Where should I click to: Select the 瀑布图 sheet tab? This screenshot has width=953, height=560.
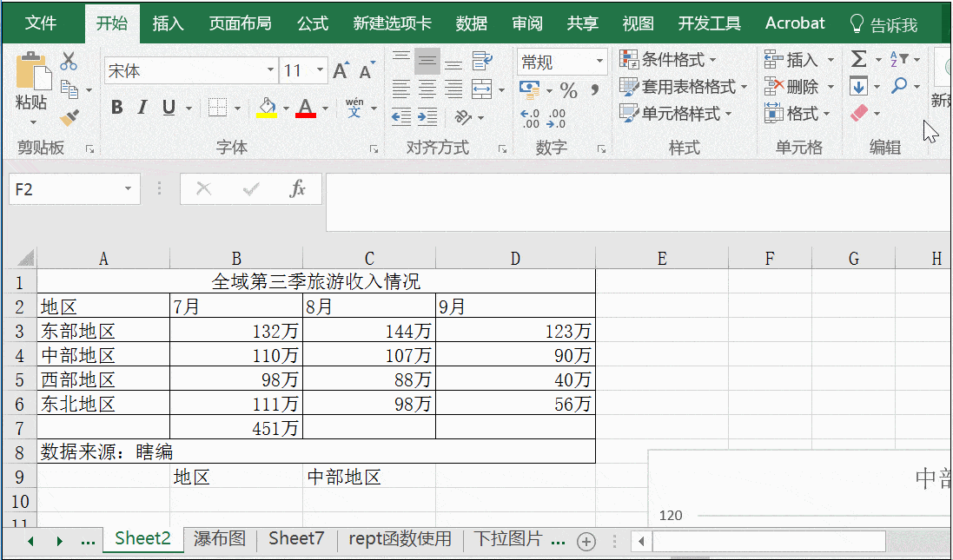point(217,538)
